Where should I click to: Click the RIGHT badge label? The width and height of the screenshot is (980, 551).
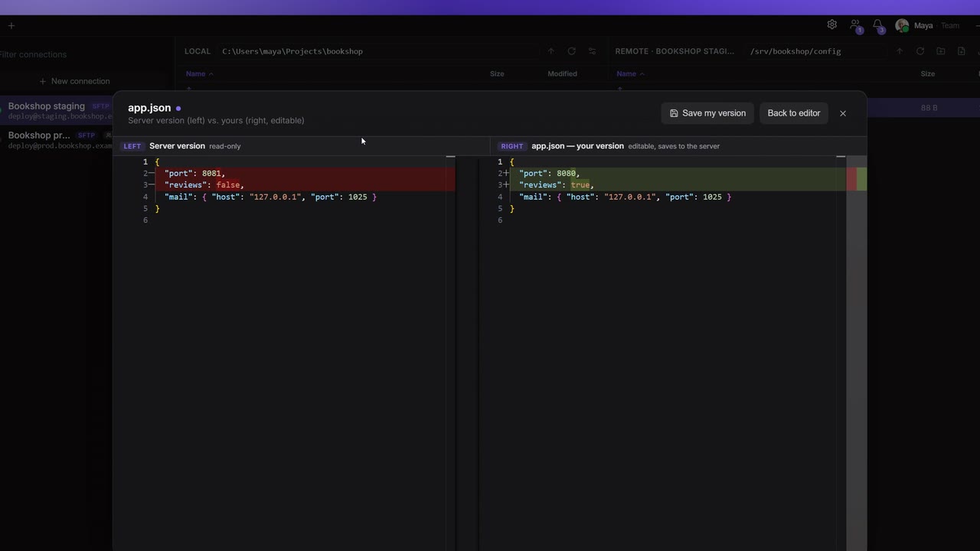(512, 146)
